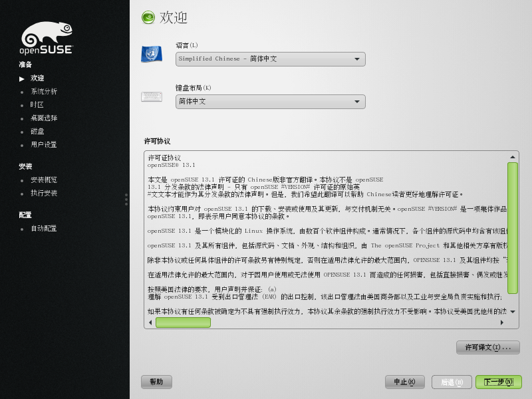532x399 pixels.
Task: Click the 许可协议 label above license box
Action: click(x=157, y=141)
